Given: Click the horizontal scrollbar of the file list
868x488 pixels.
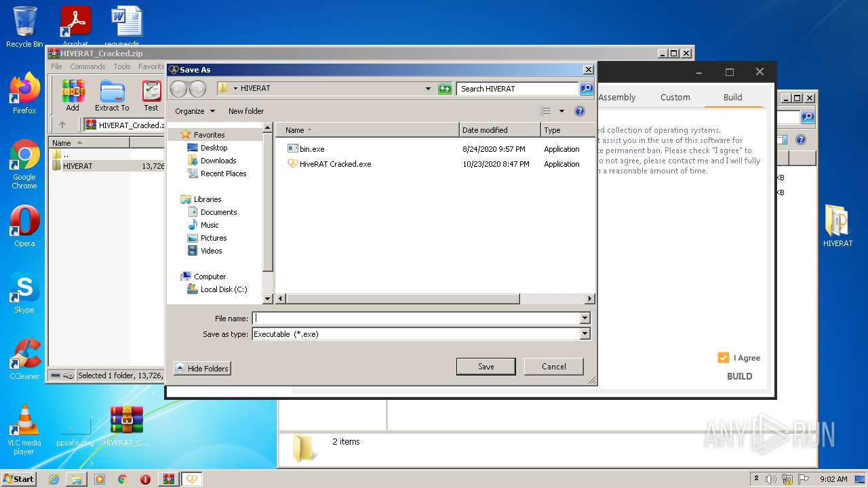Looking at the screenshot, I should [x=403, y=299].
